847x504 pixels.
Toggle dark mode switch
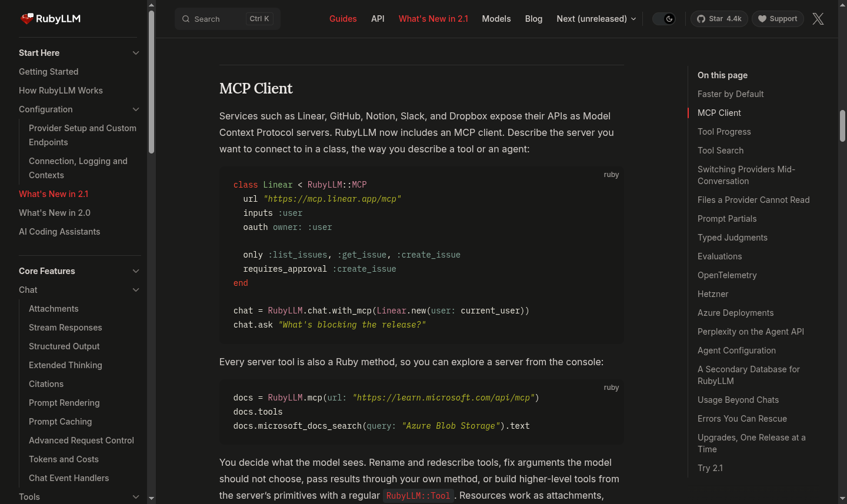coord(664,19)
